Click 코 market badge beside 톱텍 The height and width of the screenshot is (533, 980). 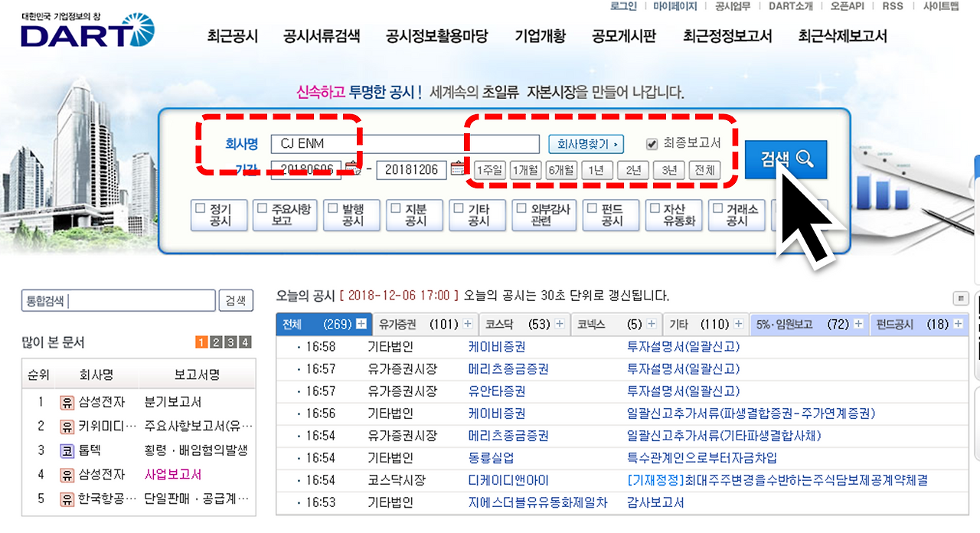67,450
